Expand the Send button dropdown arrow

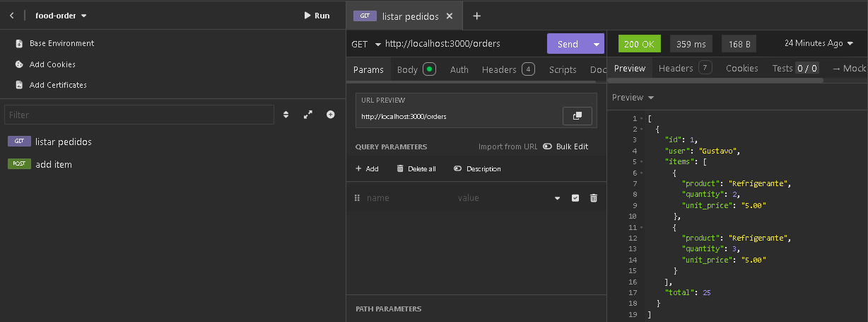pos(597,44)
